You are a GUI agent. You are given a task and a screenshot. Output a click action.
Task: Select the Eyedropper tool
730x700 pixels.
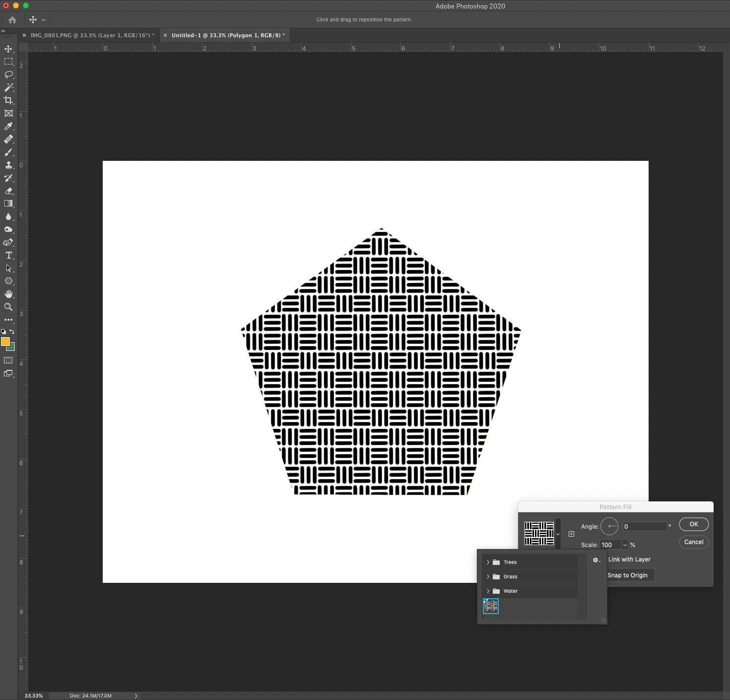(x=8, y=126)
